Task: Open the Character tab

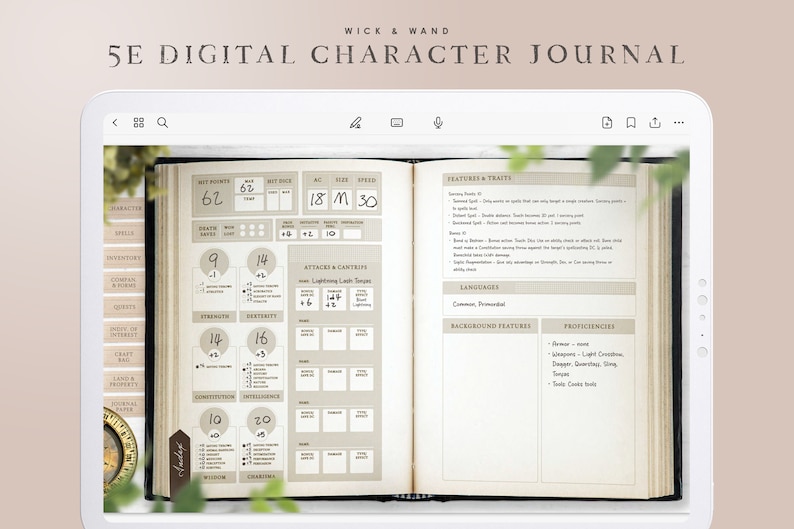Action: click(125, 208)
